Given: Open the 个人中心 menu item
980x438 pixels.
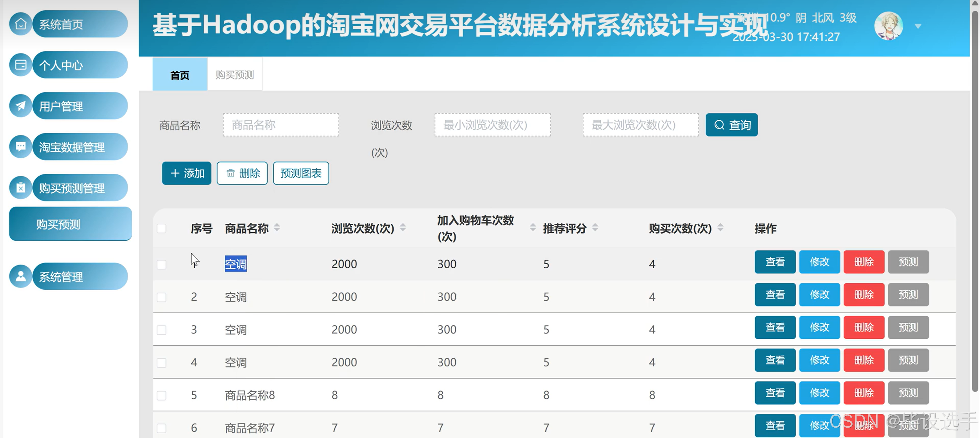Looking at the screenshot, I should pos(80,65).
